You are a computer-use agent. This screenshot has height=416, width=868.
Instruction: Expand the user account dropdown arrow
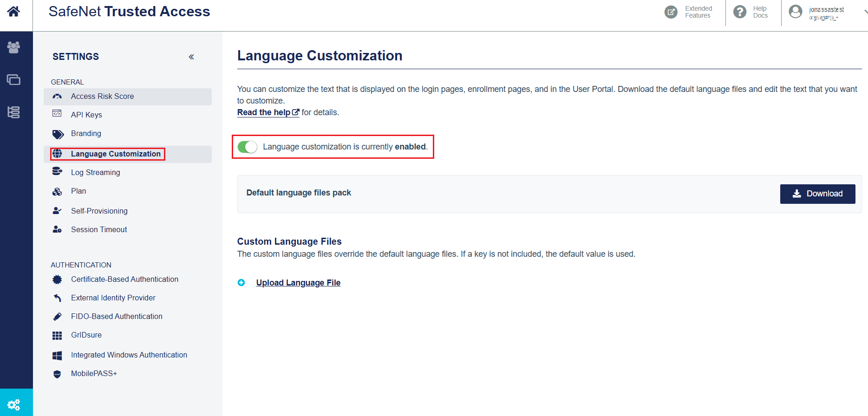tap(865, 12)
